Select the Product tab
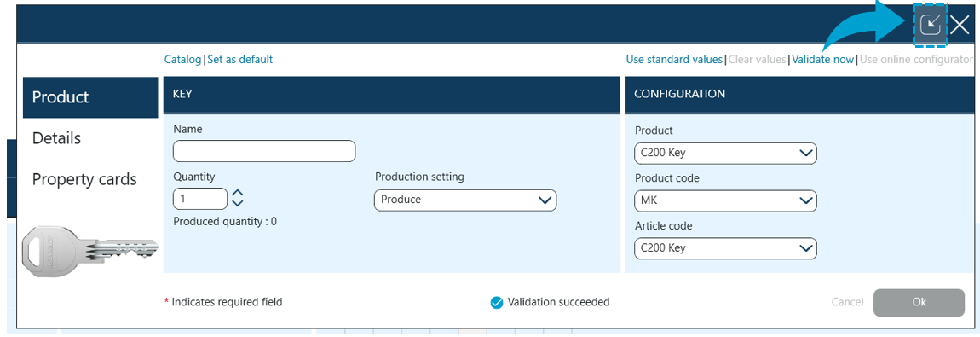 (90, 97)
